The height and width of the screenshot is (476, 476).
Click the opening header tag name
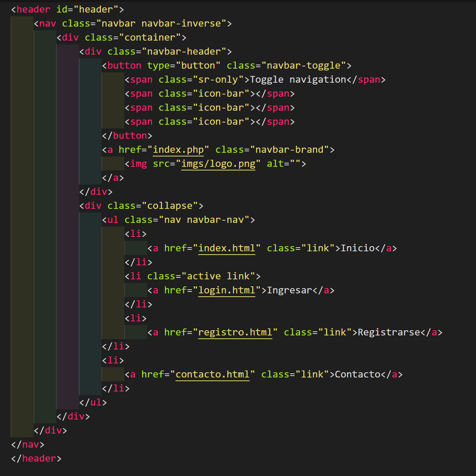pos(33,10)
